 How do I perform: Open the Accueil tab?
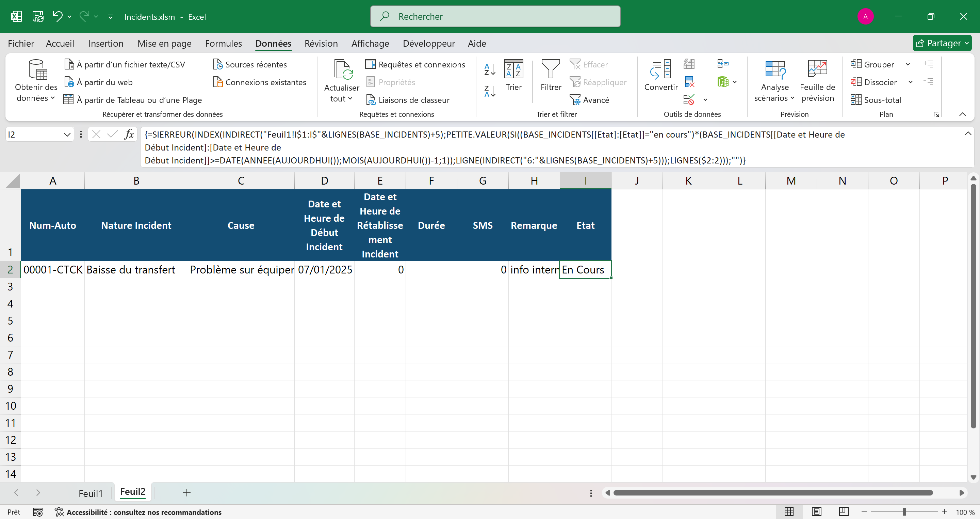pos(60,43)
